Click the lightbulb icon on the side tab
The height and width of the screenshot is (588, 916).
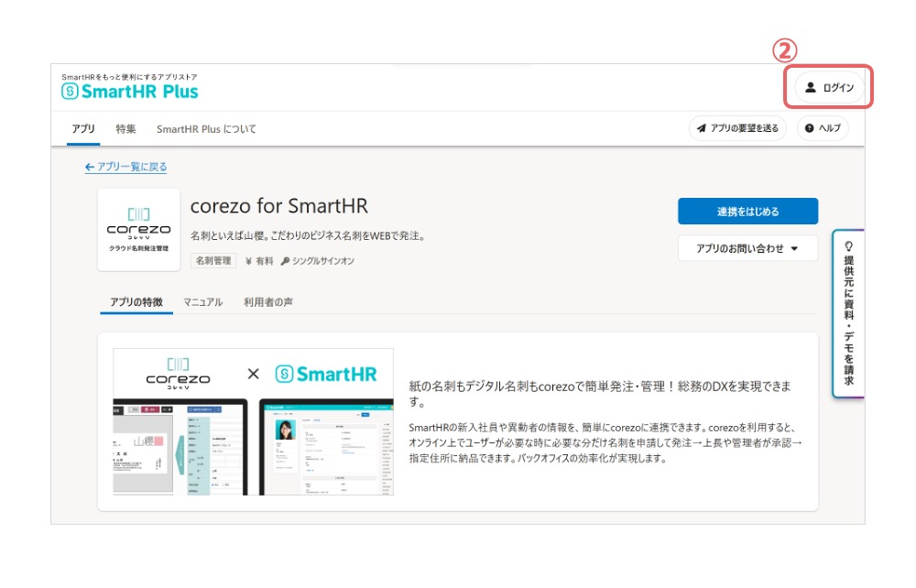coord(849,245)
